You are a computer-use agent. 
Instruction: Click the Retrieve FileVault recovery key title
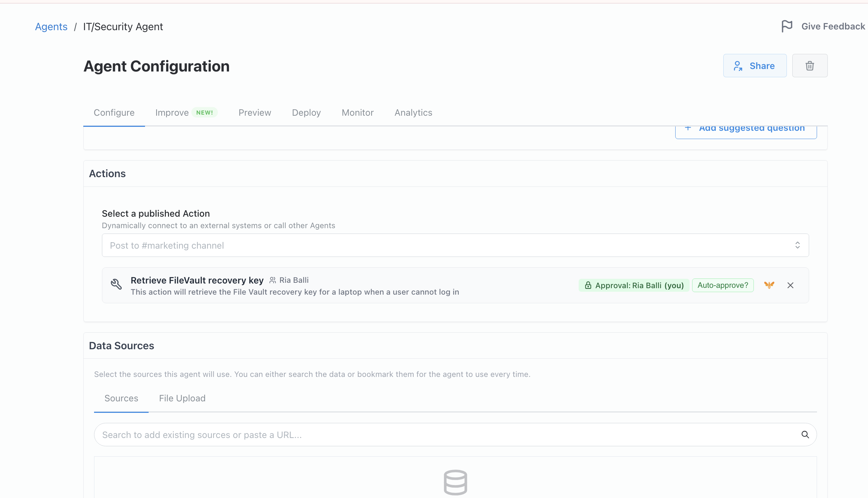coord(197,280)
